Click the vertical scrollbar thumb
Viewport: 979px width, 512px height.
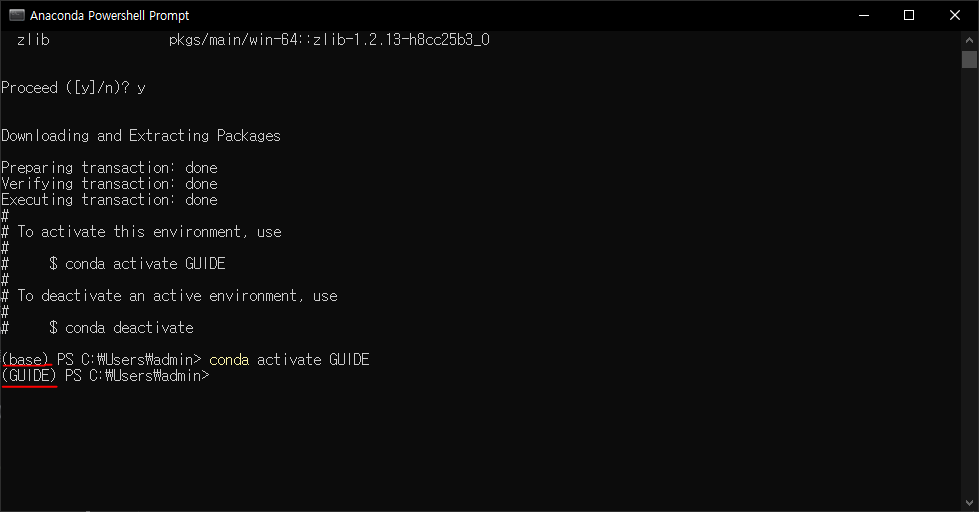[x=969, y=59]
